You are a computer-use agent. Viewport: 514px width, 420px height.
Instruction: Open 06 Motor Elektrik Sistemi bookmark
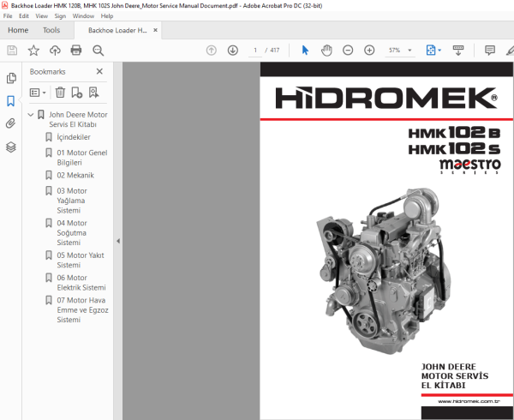coord(81,282)
